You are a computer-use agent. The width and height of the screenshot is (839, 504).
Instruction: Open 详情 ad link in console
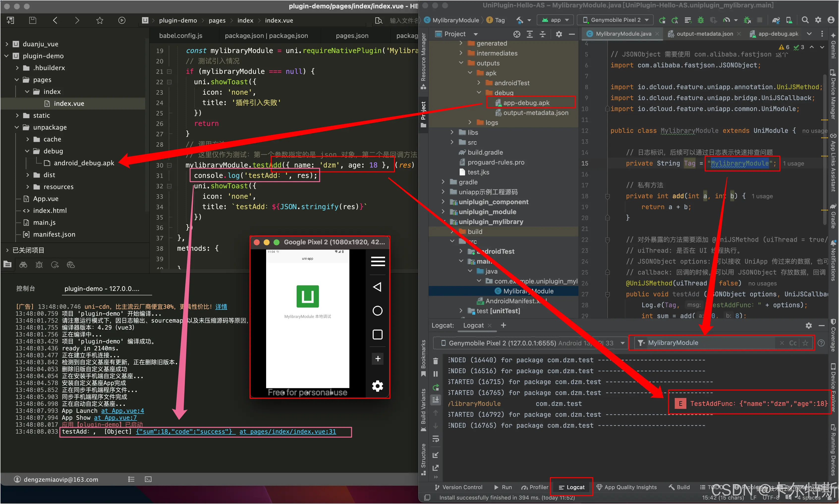click(x=221, y=307)
